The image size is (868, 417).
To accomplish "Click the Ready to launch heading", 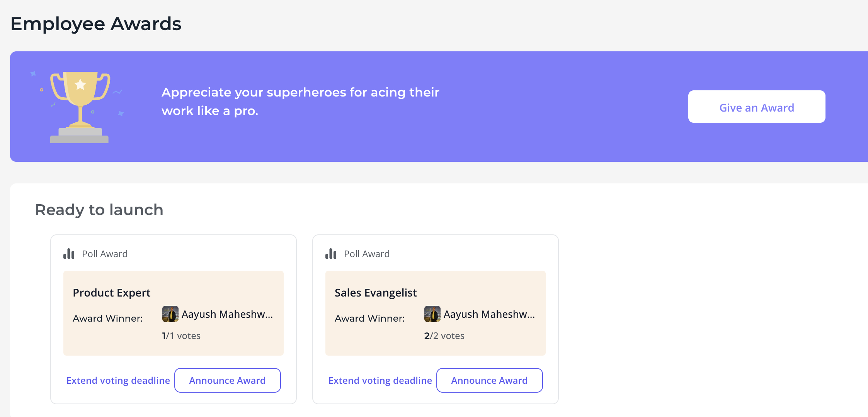I will 99,210.
